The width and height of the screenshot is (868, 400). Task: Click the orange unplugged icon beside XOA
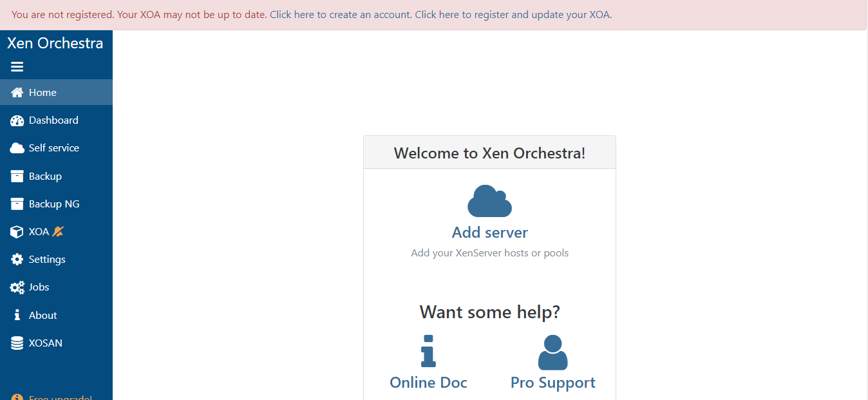(x=58, y=231)
